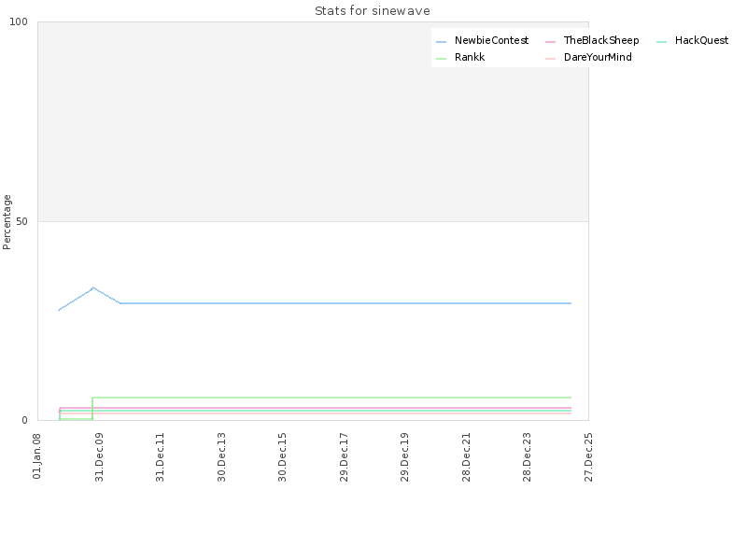
Task: Click the HackQuest teal legend swatch
Action: (x=661, y=42)
